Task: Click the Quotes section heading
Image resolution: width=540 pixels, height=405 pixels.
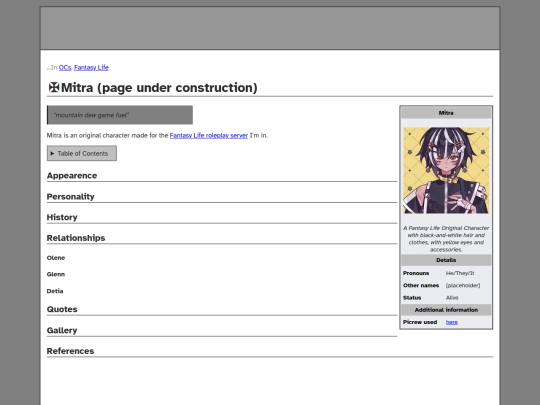Action: (x=62, y=309)
